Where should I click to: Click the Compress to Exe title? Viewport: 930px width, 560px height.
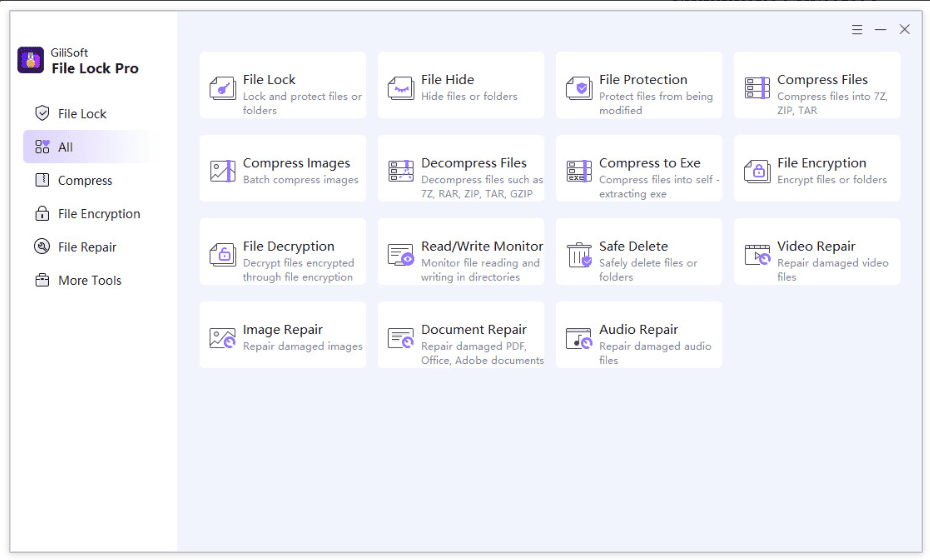(x=649, y=163)
